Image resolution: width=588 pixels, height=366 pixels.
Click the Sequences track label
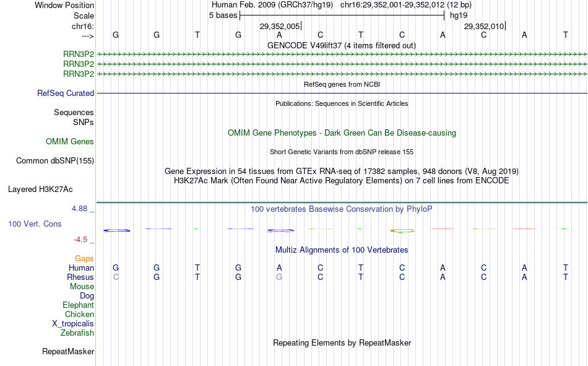[74, 112]
